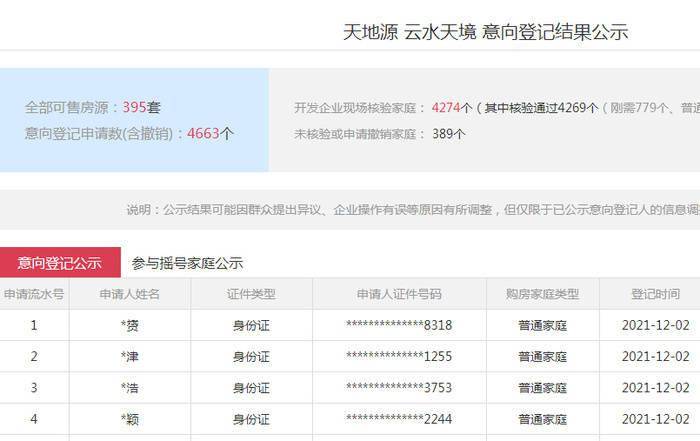The height and width of the screenshot is (441, 700).
Task: Click 身份证 cell in row 2
Action: 251,357
